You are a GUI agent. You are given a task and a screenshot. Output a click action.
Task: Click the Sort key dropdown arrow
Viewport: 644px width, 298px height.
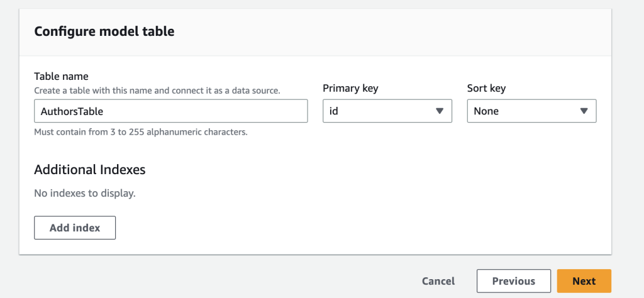[x=584, y=111]
